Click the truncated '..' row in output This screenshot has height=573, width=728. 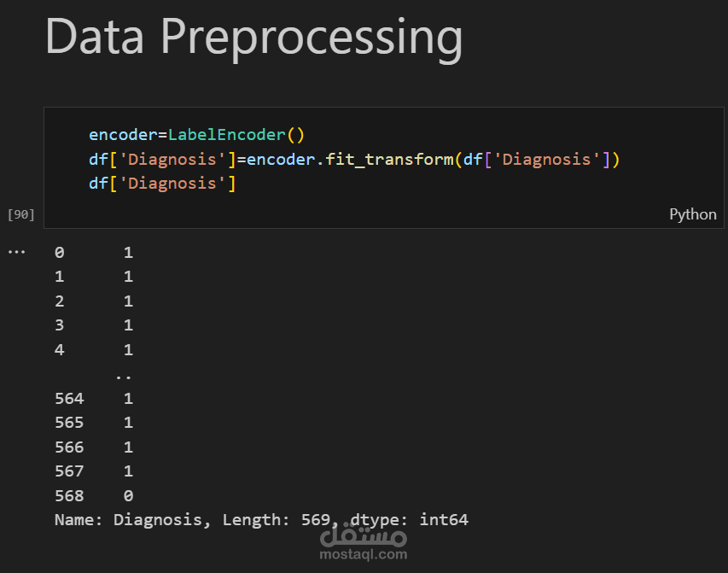124,377
